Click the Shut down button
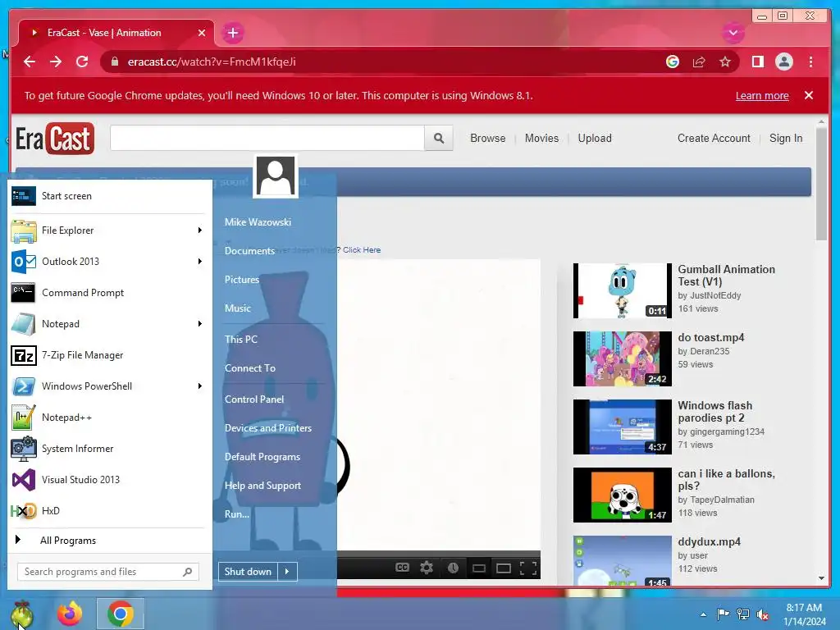Screen dimensions: 840x630 [x=248, y=572]
